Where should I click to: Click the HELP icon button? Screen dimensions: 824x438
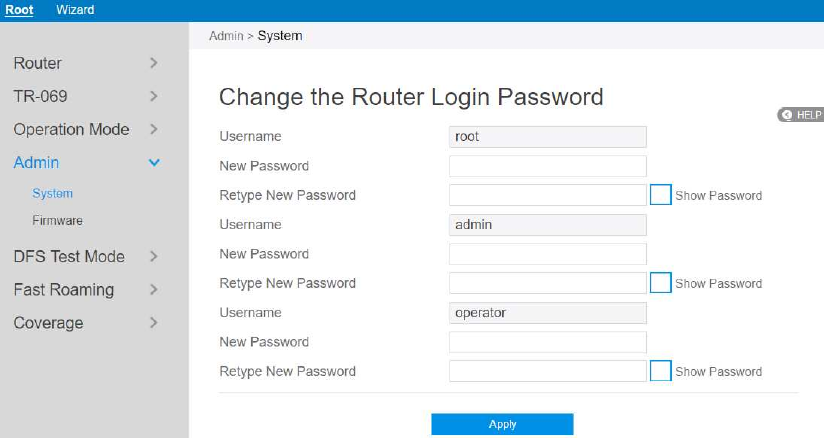tap(800, 115)
